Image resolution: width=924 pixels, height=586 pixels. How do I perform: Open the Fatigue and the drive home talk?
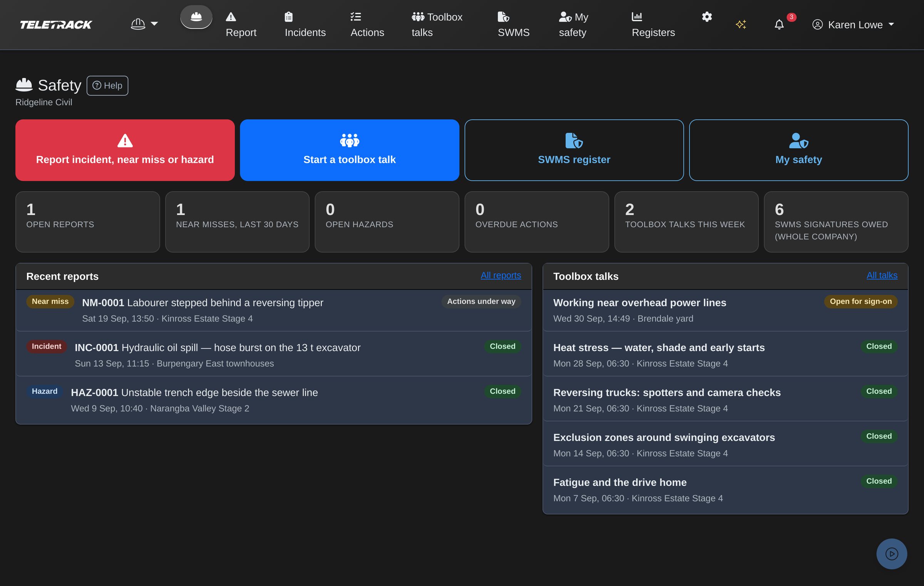725,490
